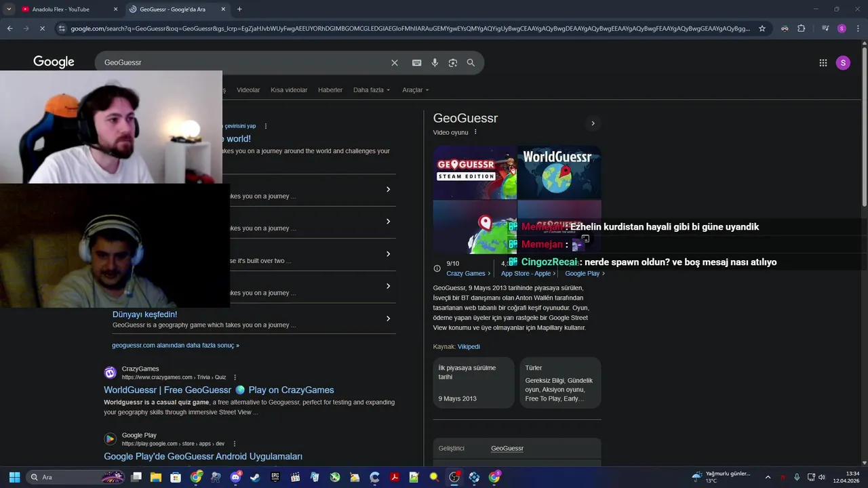Close the Anadolu Flex YouTube tab

(x=115, y=9)
